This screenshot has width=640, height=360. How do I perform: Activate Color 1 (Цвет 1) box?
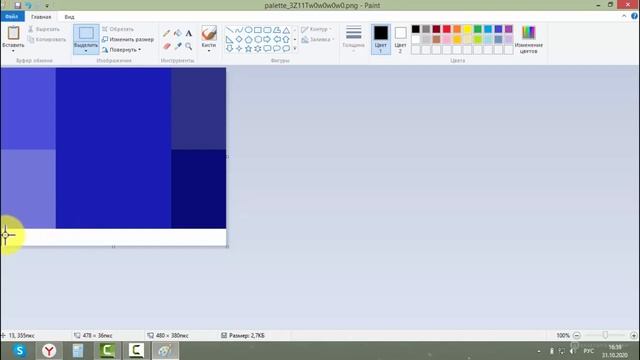pos(380,39)
